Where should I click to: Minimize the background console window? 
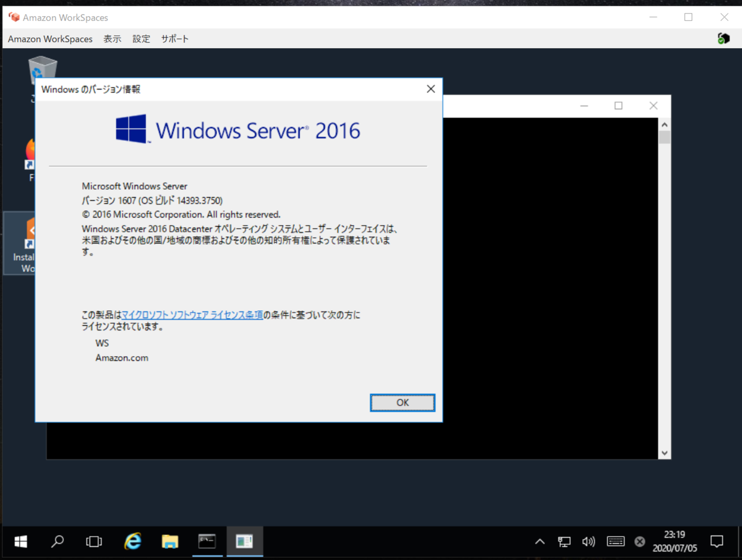click(x=584, y=106)
